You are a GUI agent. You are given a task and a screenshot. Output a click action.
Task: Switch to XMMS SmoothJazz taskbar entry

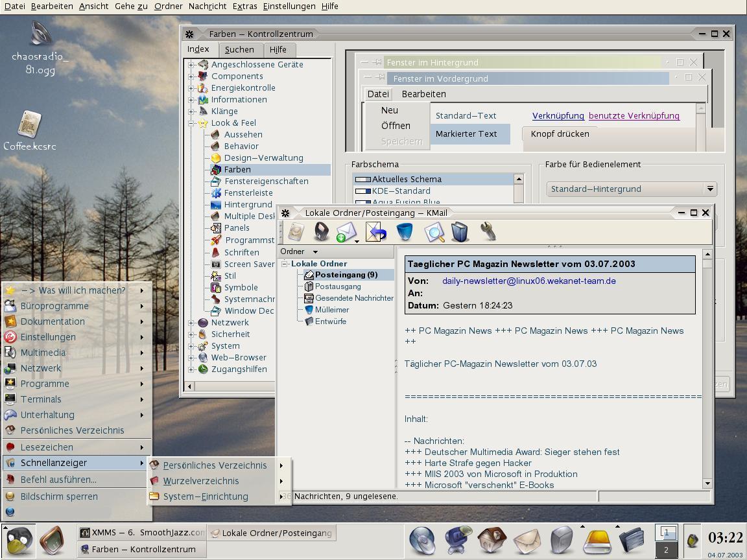(141, 533)
